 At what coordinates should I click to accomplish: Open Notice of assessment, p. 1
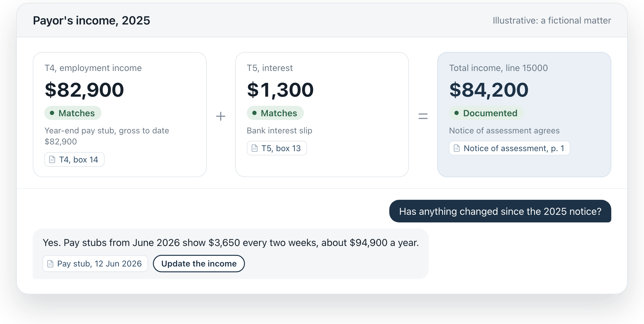509,148
